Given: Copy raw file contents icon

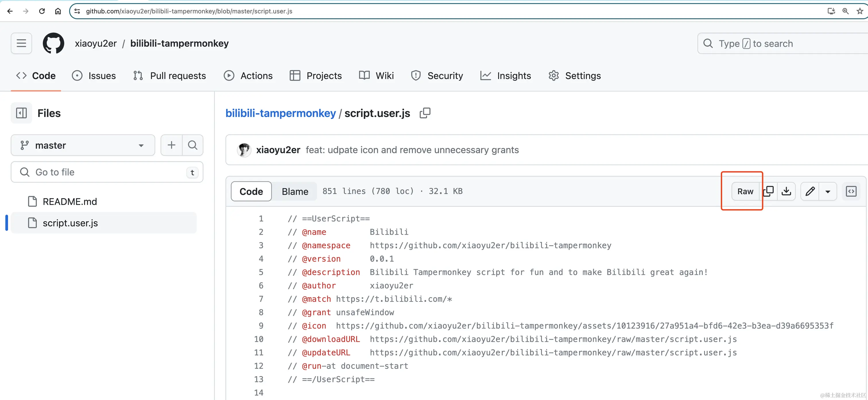Looking at the screenshot, I should coord(769,191).
